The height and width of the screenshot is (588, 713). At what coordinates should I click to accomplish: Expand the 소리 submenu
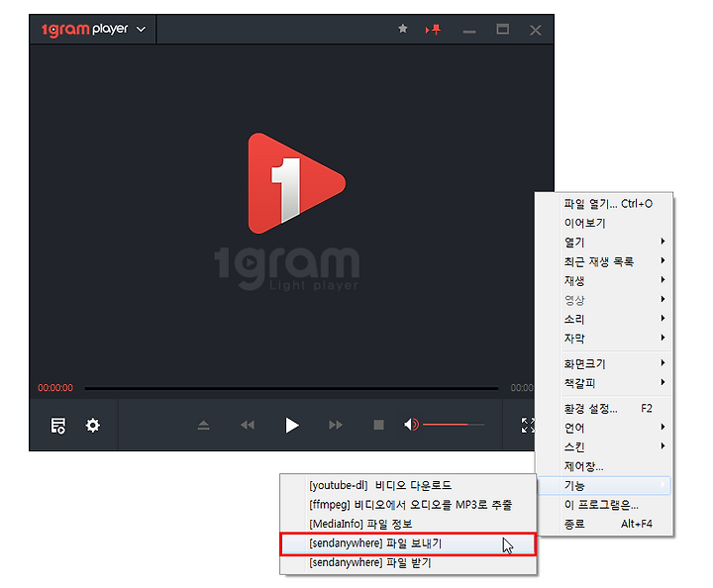[x=604, y=319]
